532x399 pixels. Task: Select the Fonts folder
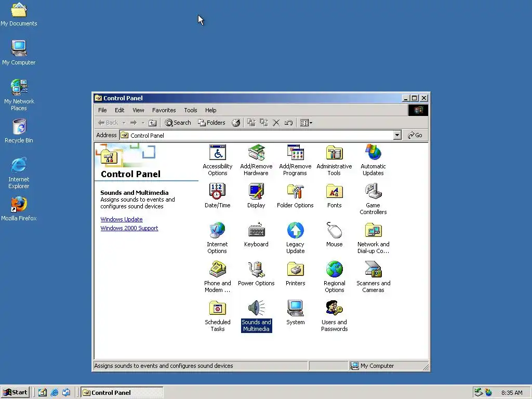(334, 196)
